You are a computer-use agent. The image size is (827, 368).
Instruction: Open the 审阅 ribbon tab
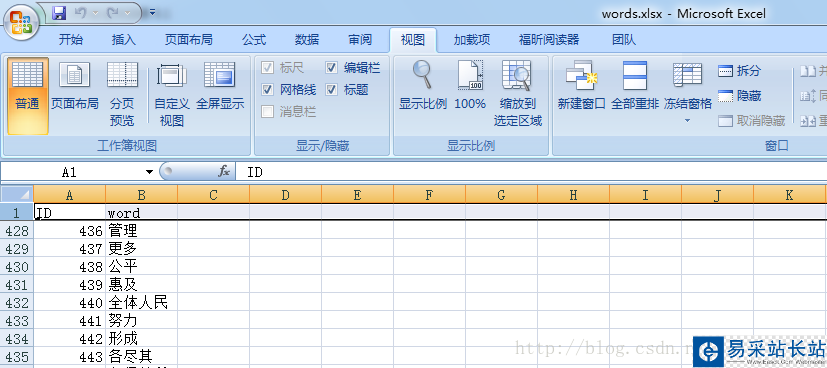pos(360,40)
